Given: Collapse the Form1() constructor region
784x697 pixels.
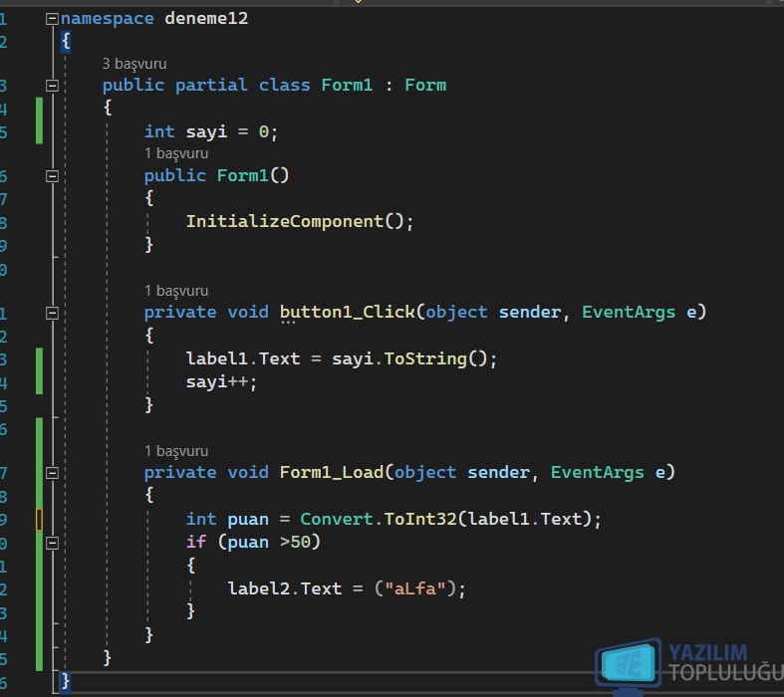Looking at the screenshot, I should coord(52,176).
